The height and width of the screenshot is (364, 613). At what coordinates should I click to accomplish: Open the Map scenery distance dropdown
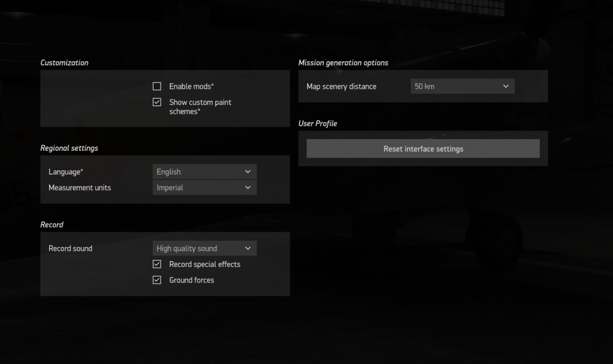(462, 86)
